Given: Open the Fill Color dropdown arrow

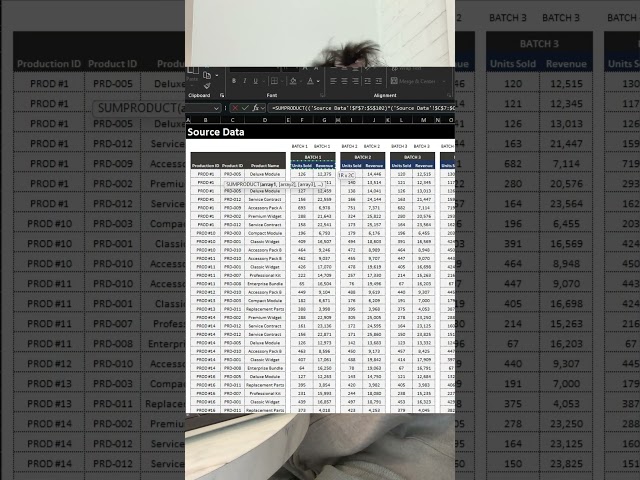Looking at the screenshot, I should pos(300,81).
